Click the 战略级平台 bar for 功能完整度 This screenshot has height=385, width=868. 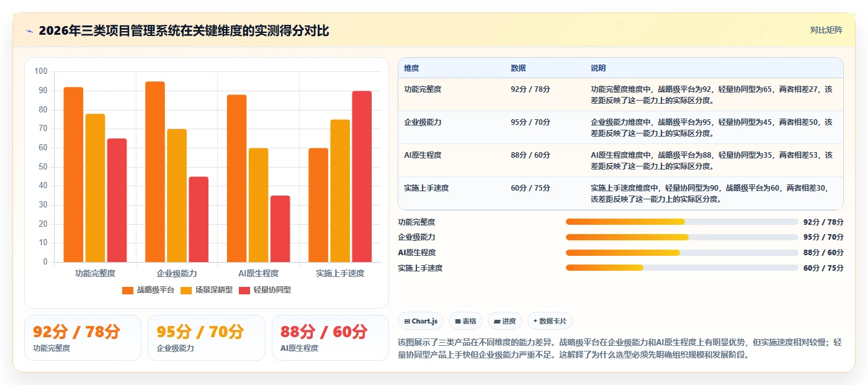(73, 174)
